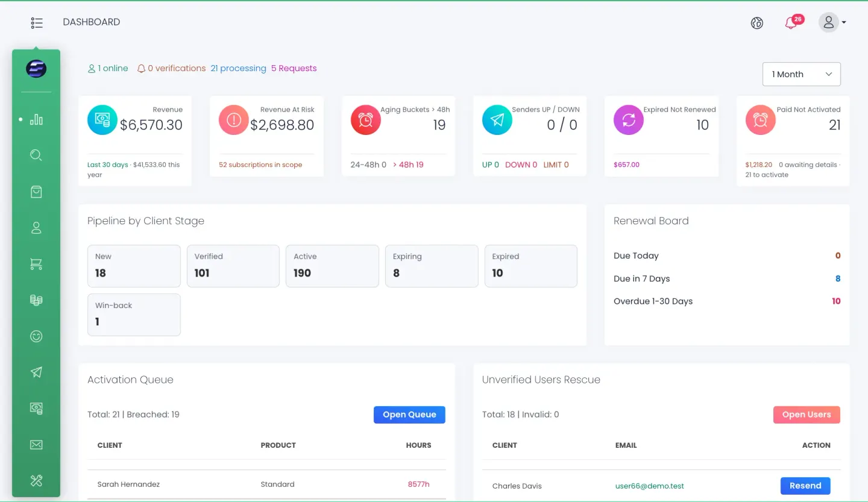Open the bar chart dashboard sidebar icon
The height and width of the screenshot is (502, 868).
pos(36,119)
